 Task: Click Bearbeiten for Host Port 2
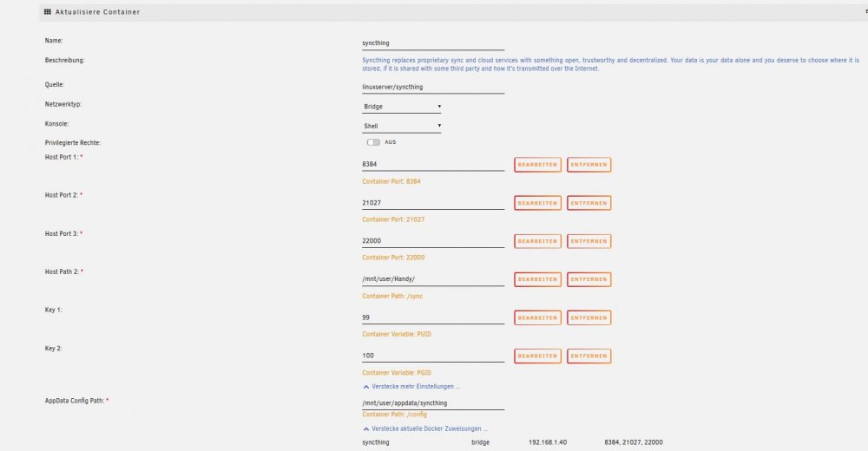[537, 203]
